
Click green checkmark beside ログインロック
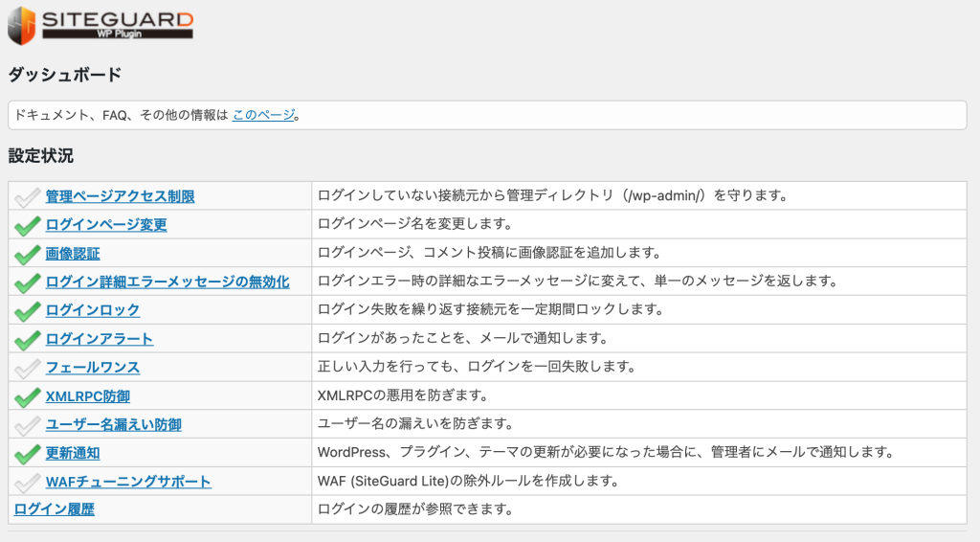point(27,310)
